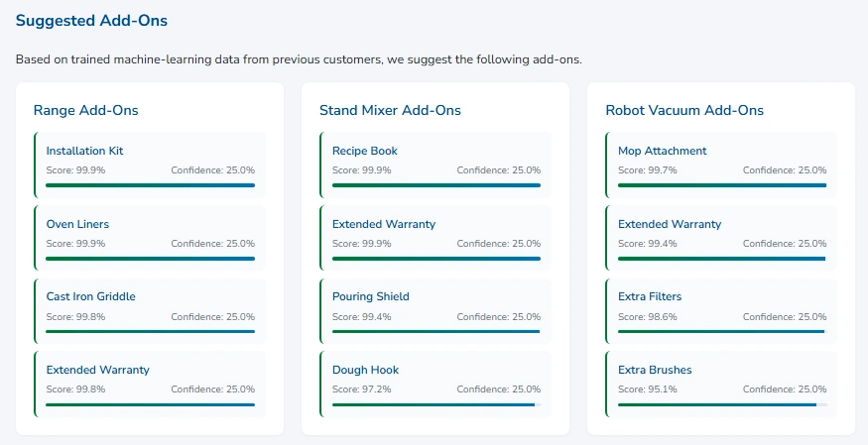Select Extended Warranty under Stand Mixer Add-Ons
Image resolution: width=868 pixels, height=445 pixels.
[x=435, y=233]
